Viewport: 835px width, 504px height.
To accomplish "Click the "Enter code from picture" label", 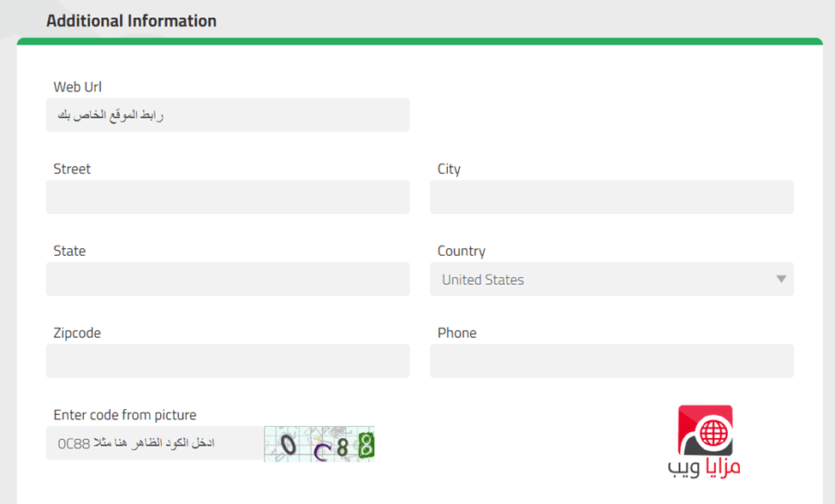I will tap(125, 415).
